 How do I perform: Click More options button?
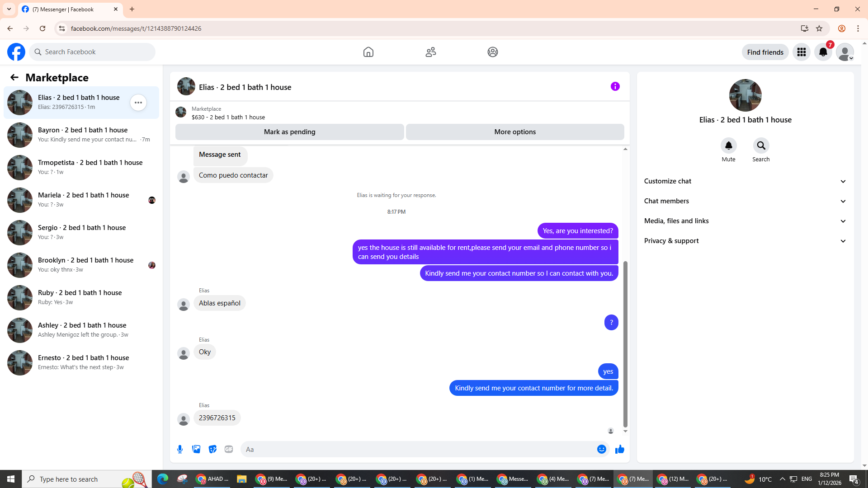tap(515, 132)
